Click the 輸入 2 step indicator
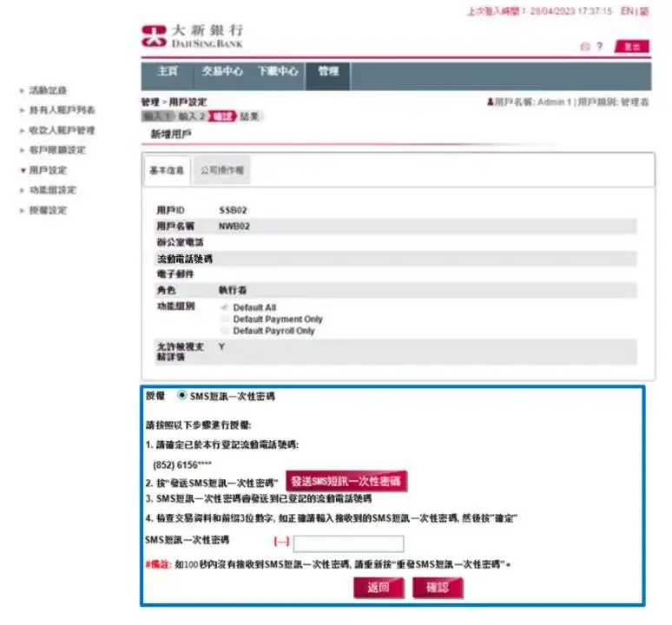The image size is (672, 625). click(192, 116)
